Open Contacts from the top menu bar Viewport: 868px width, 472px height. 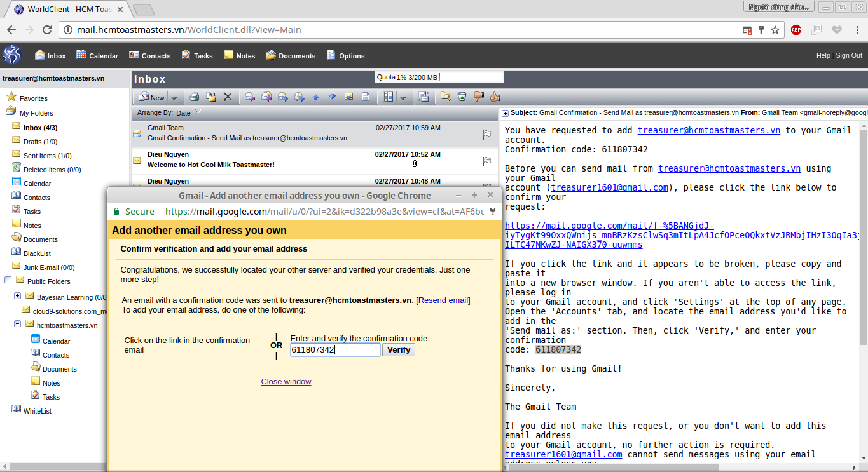(x=149, y=55)
